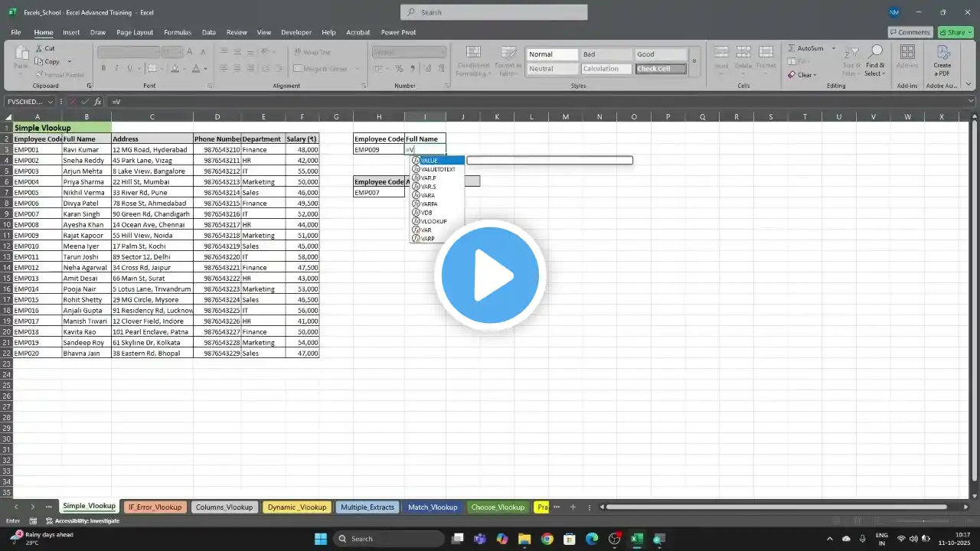Switch to the Formulas ribbon tab

tap(178, 32)
